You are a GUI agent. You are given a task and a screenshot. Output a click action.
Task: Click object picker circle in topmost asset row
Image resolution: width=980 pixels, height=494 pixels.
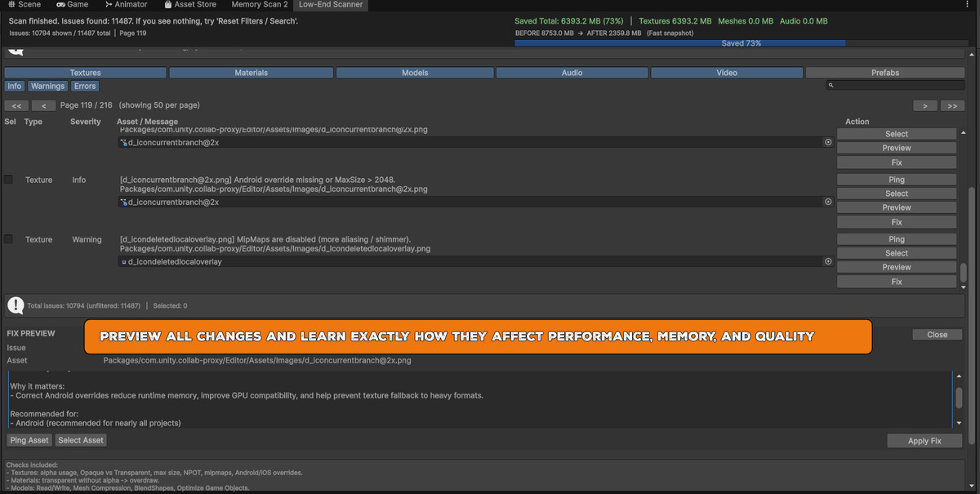(828, 142)
